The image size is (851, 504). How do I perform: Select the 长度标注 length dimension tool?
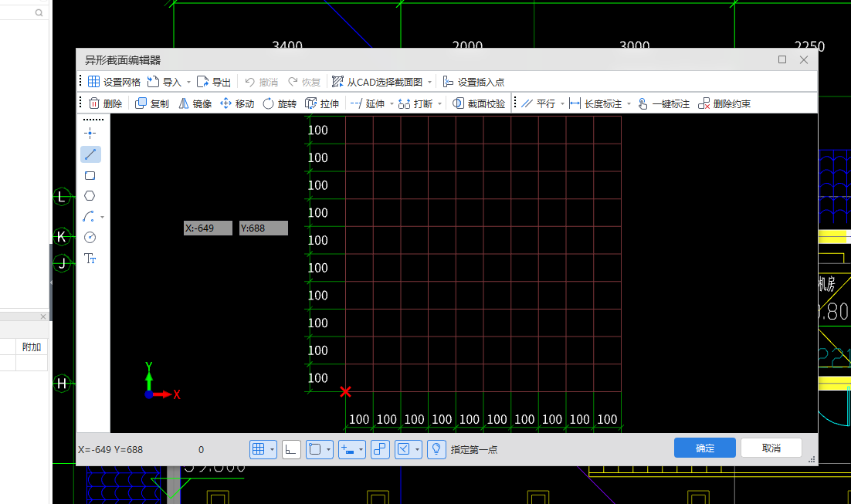[x=596, y=103]
